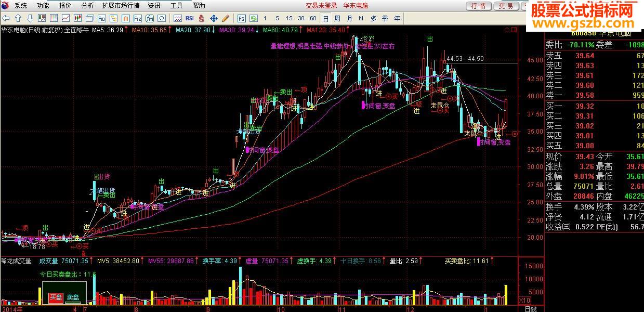Viewport: 644px width, 312px height.
Task: Click the 交易 button
Action: pyautogui.click(x=506, y=6)
